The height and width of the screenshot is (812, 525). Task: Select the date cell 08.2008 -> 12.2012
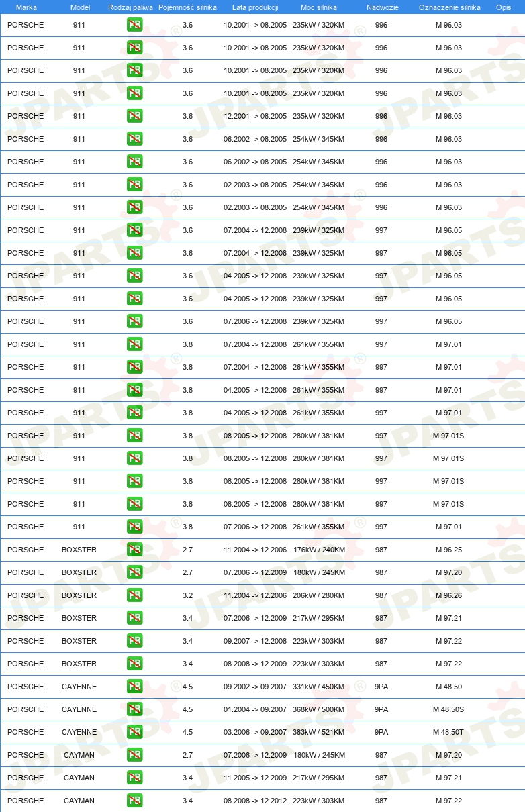[255, 801]
